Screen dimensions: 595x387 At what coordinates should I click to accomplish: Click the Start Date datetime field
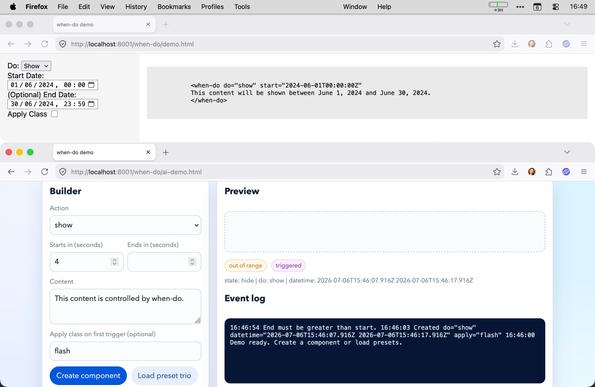point(53,85)
